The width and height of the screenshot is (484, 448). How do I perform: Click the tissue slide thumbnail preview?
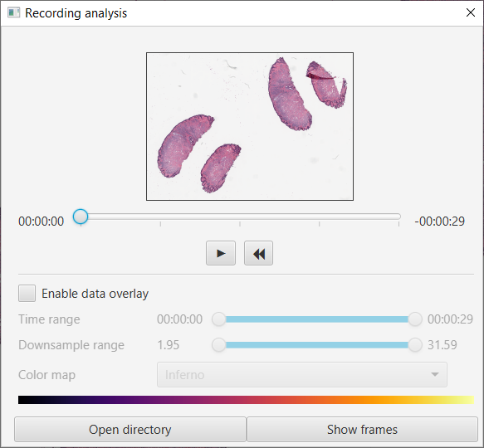[250, 126]
